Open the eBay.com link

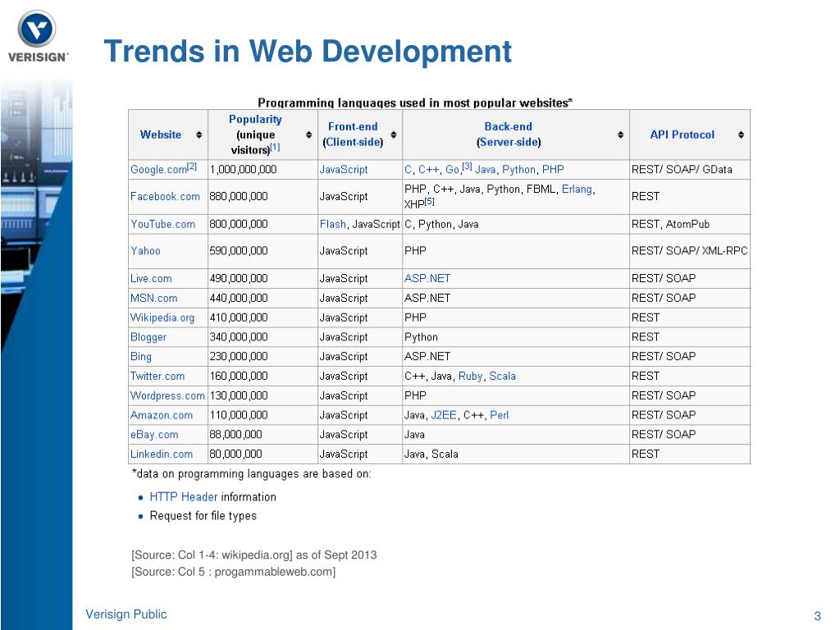pyautogui.click(x=154, y=435)
